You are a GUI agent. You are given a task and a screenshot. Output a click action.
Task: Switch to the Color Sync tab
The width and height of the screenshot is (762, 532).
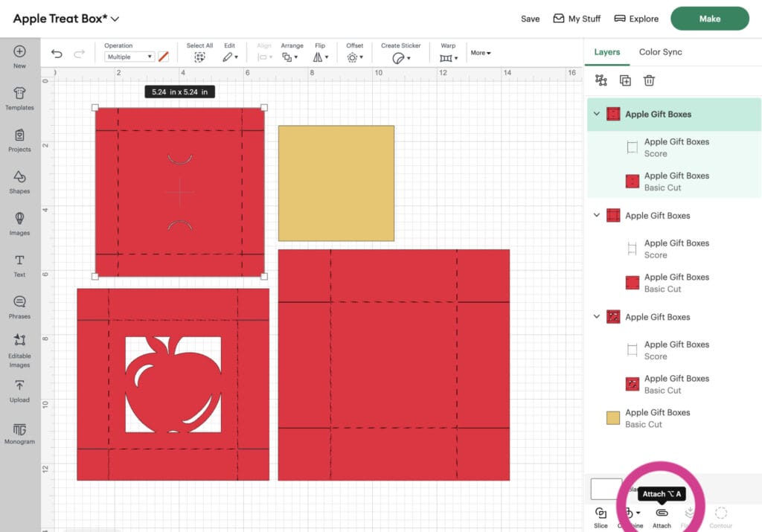point(660,52)
